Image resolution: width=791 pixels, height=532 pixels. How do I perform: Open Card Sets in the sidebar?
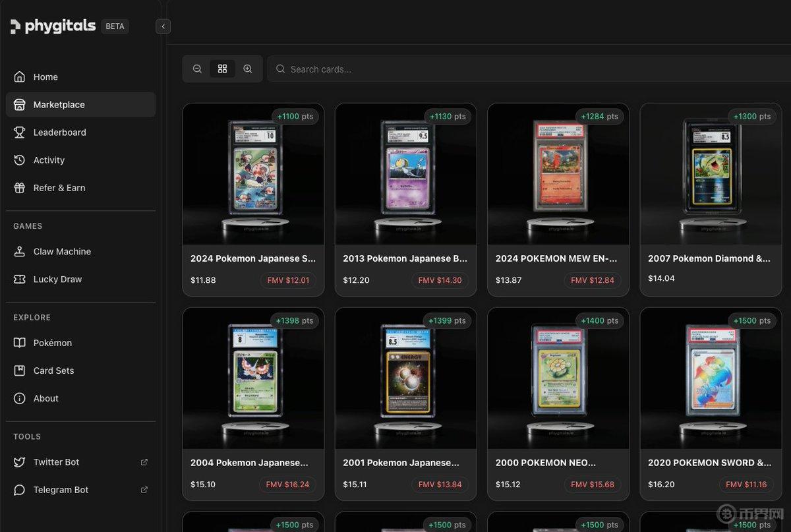coord(53,370)
